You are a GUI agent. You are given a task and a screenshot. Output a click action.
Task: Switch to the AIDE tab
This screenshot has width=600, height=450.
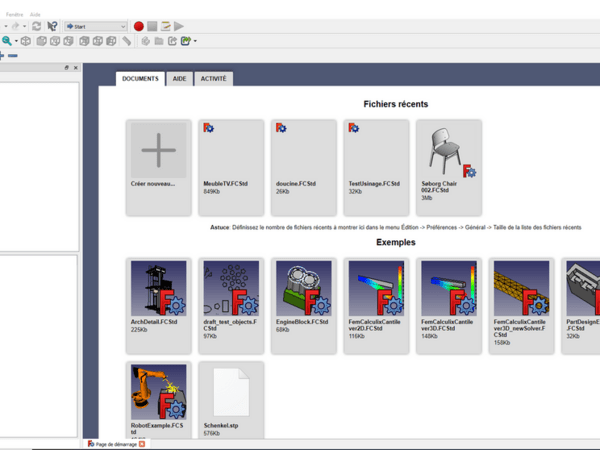pyautogui.click(x=179, y=78)
